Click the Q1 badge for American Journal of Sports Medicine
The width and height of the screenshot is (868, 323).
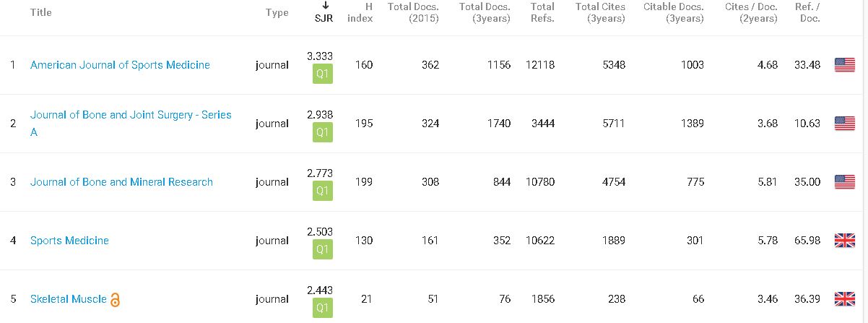pyautogui.click(x=323, y=74)
